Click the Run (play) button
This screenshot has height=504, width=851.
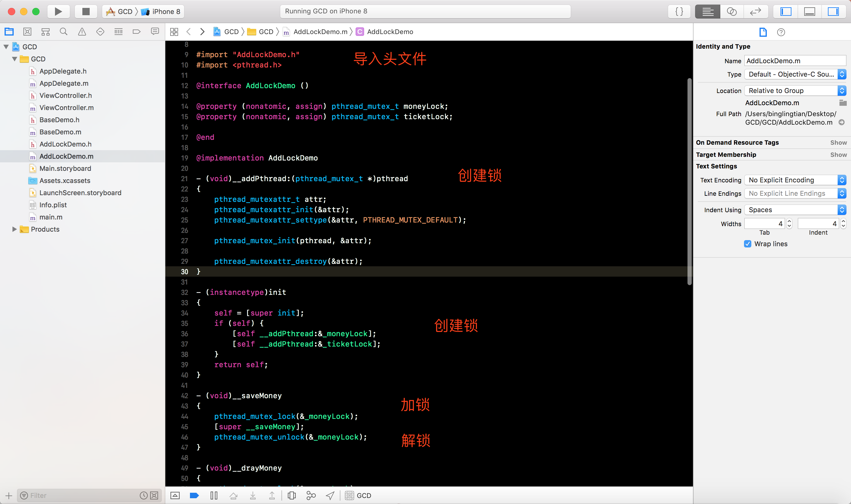click(x=58, y=12)
